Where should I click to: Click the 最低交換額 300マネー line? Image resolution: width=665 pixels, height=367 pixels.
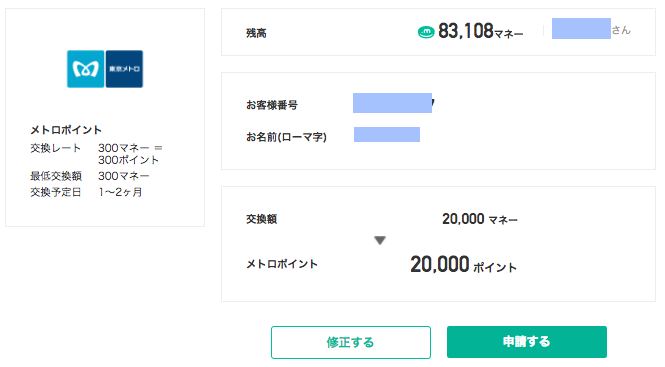[x=89, y=176]
